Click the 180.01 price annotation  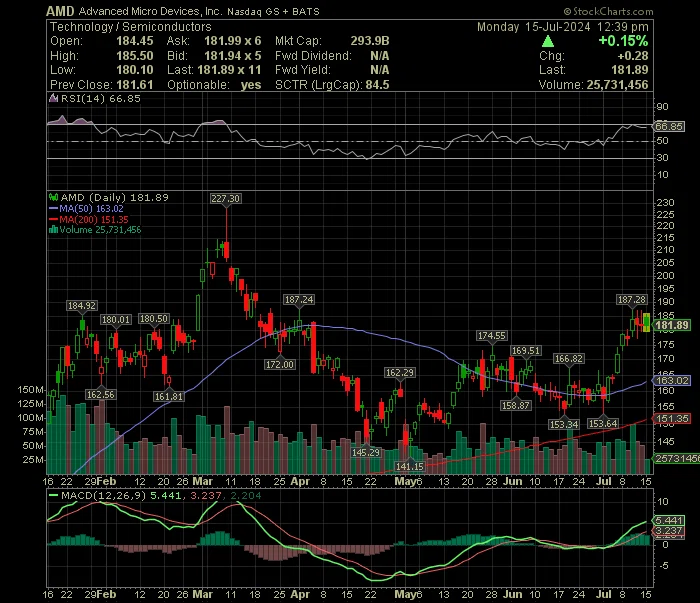(116, 320)
